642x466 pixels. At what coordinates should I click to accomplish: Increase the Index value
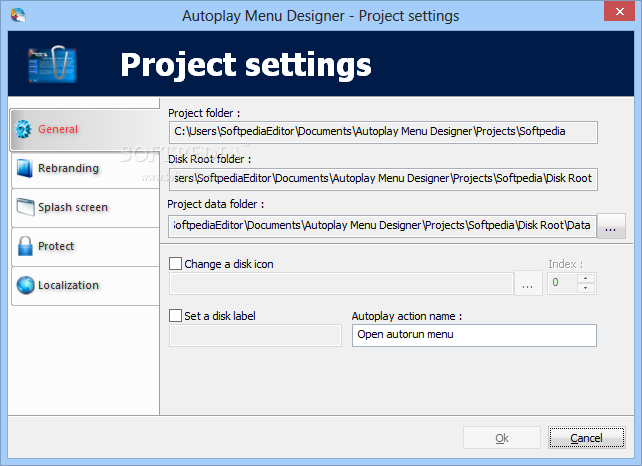(585, 278)
